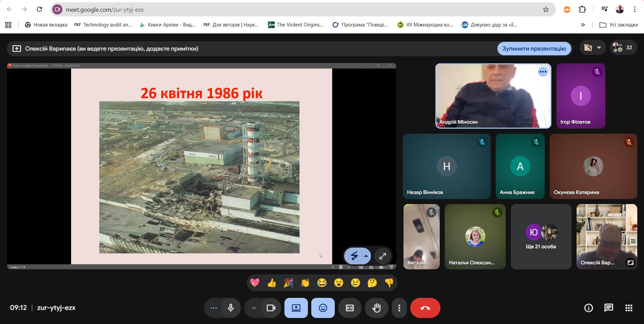This screenshot has width=644, height=324.
Task: Expand camera settings with the up chevron
Action: coord(254,308)
